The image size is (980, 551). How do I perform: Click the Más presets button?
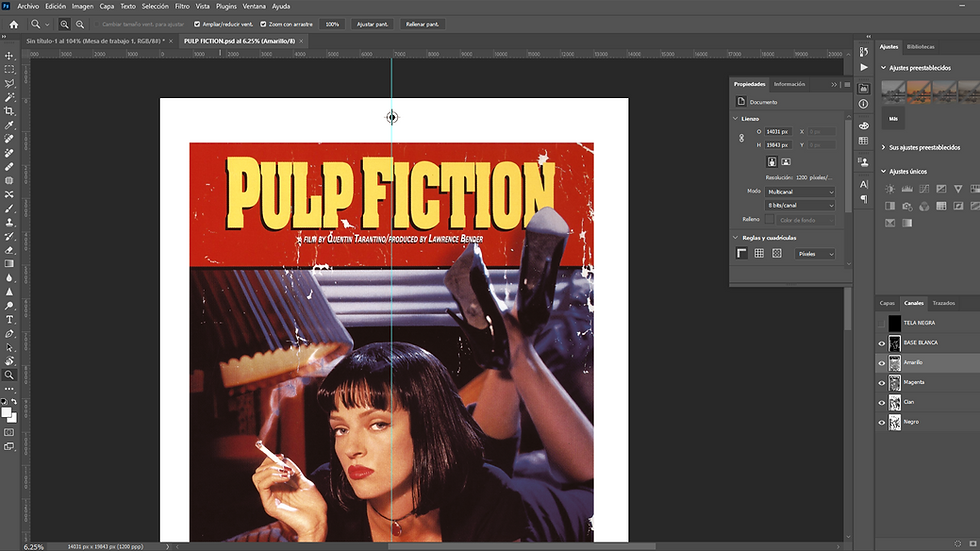(x=893, y=118)
